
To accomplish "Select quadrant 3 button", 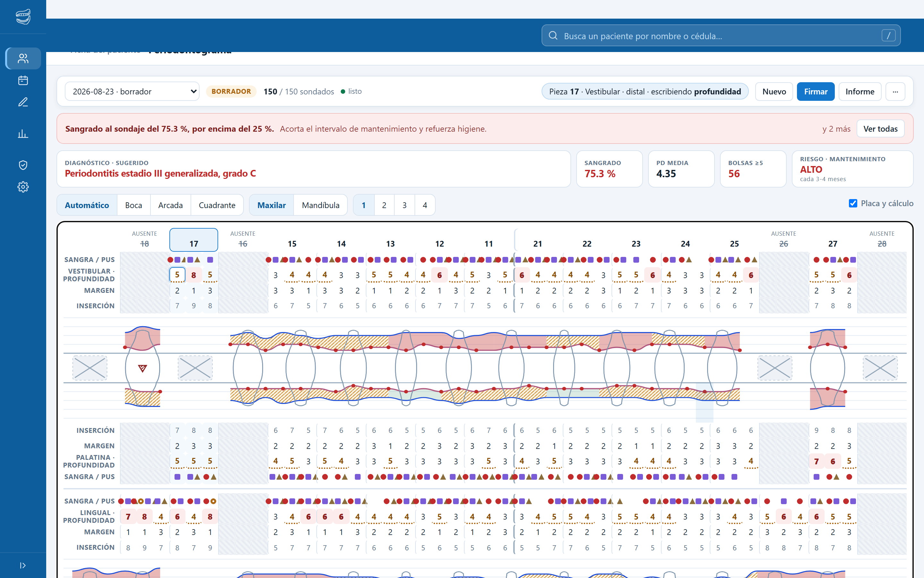I will 404,205.
